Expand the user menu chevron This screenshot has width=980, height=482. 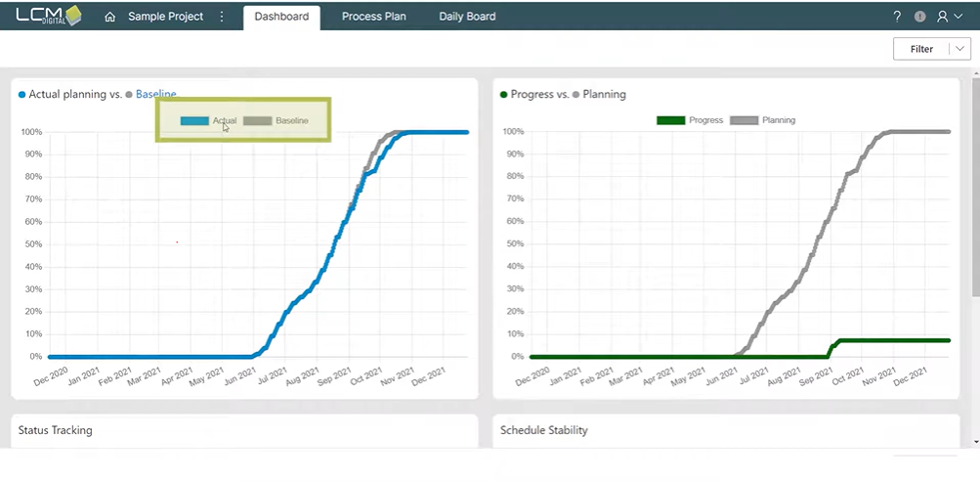click(957, 17)
